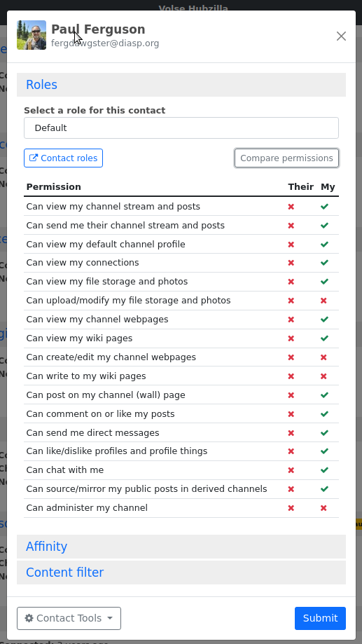Collapse the Roles section header

point(41,85)
